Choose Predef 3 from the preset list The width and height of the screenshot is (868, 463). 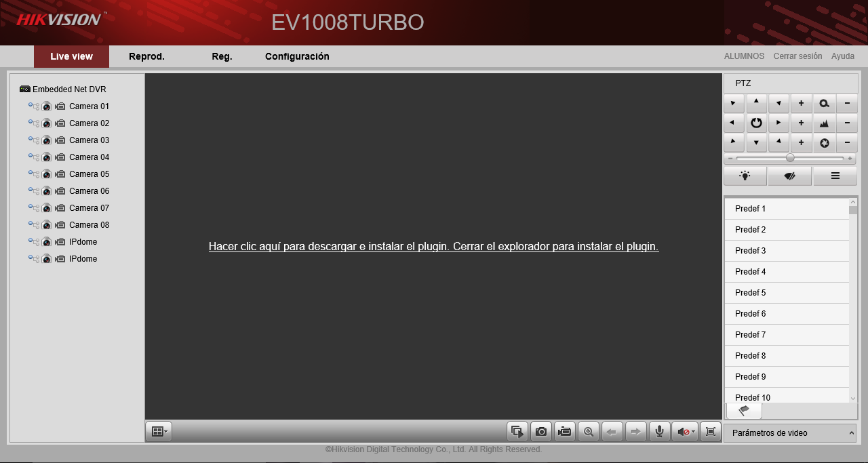click(787, 251)
